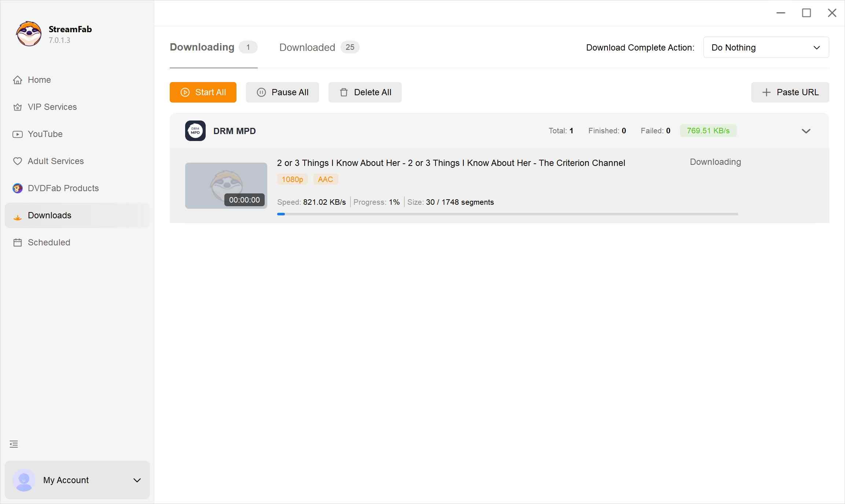Open the Scheduled tasks section
Screen dimensions: 845x504
[x=49, y=242]
